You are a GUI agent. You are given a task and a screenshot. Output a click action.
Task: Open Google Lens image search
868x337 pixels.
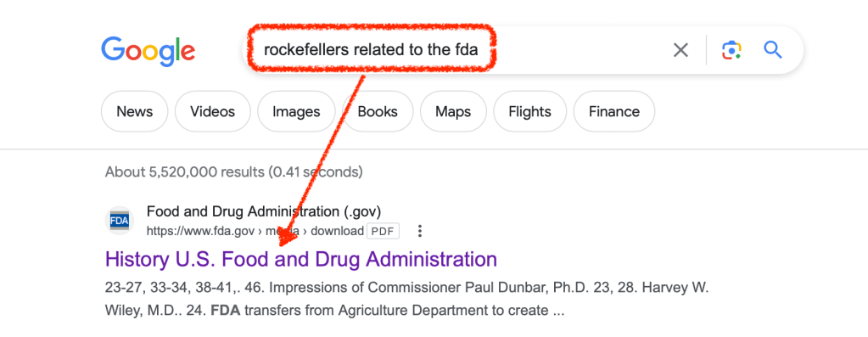click(731, 50)
